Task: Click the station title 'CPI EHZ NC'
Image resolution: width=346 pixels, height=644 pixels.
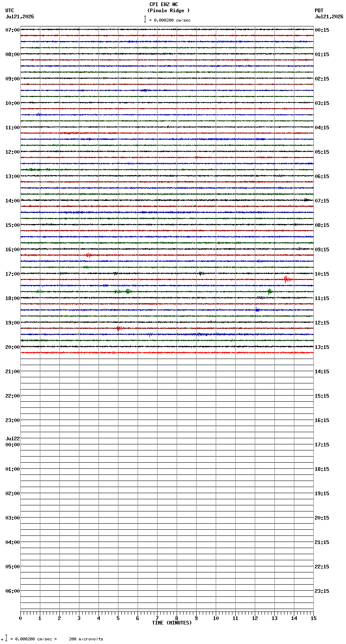Action: click(164, 4)
